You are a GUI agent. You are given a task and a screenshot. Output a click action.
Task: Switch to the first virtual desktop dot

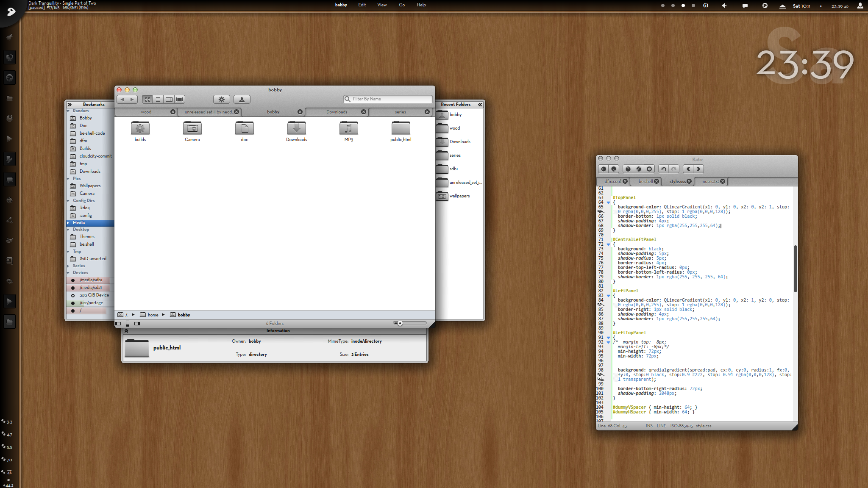(x=662, y=6)
